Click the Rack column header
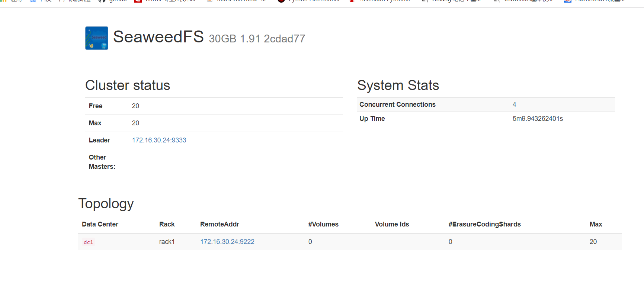Image resolution: width=644 pixels, height=299 pixels. [167, 224]
